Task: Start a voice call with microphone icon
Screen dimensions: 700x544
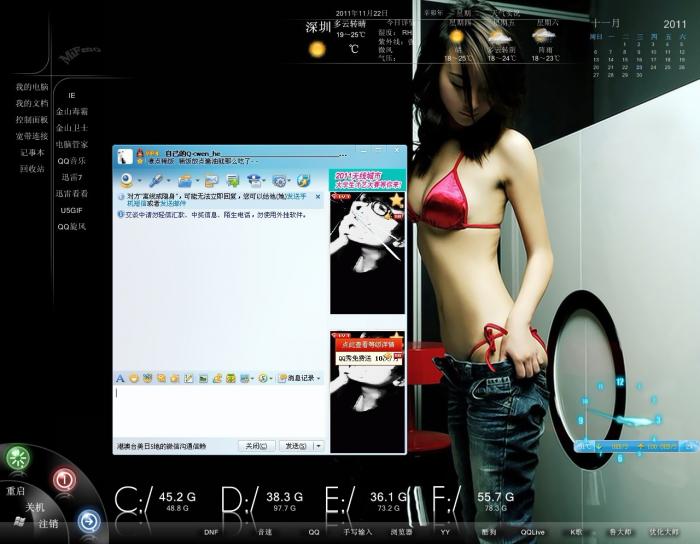Action: (x=156, y=180)
